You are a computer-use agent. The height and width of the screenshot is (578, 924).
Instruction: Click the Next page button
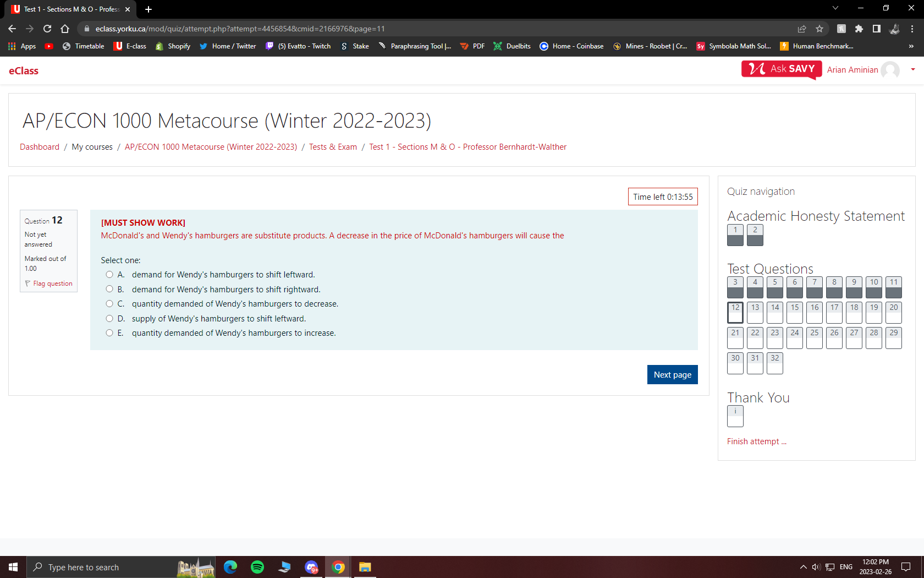tap(672, 374)
